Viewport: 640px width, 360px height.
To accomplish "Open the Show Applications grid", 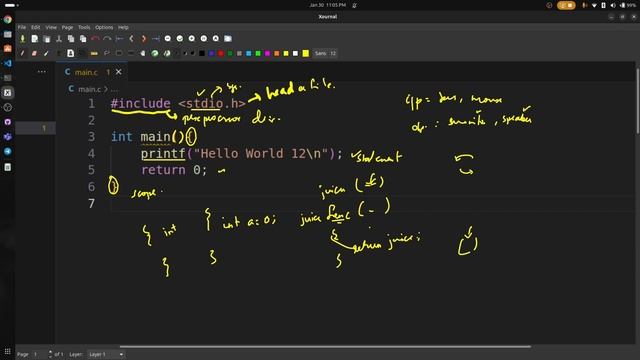I will pyautogui.click(x=8, y=351).
